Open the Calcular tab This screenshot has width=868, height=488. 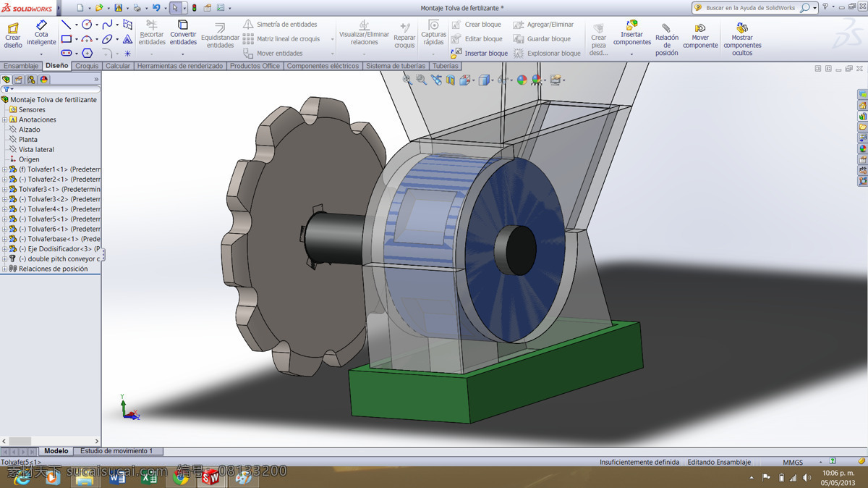click(x=118, y=66)
